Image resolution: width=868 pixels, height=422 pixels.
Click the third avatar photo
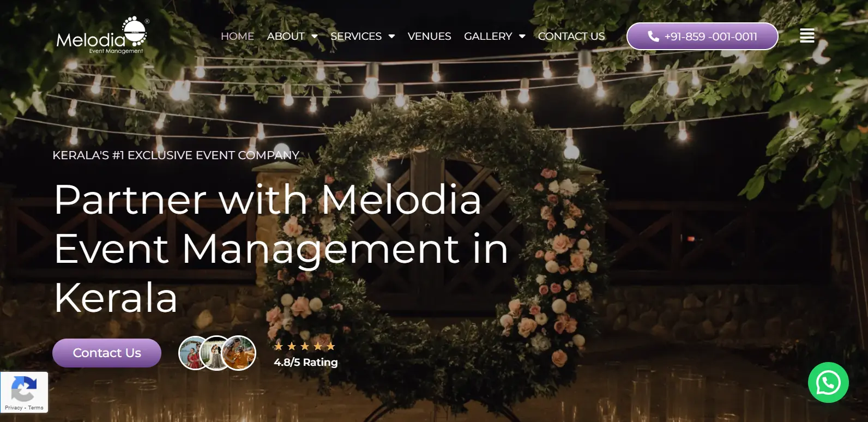[x=239, y=353]
